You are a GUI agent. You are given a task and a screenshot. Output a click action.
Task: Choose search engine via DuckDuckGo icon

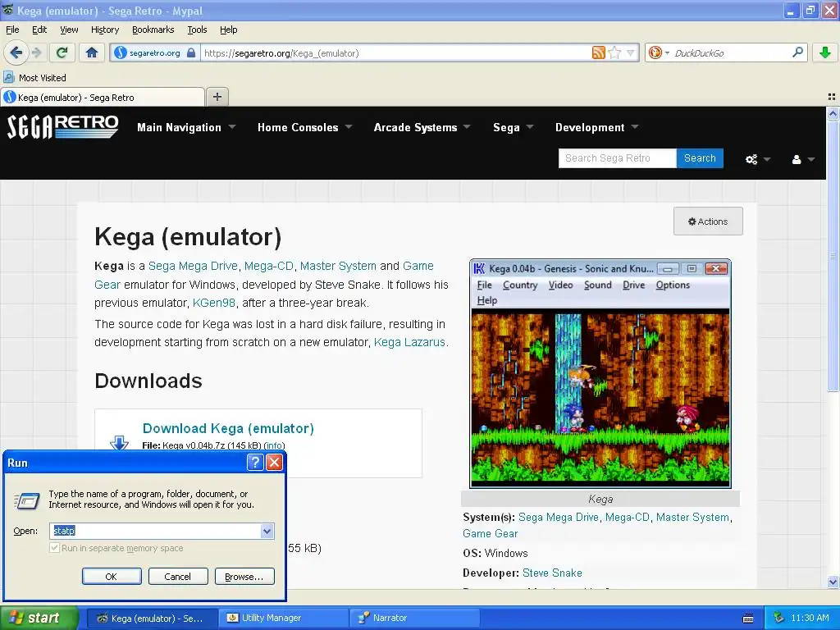pyautogui.click(x=655, y=52)
